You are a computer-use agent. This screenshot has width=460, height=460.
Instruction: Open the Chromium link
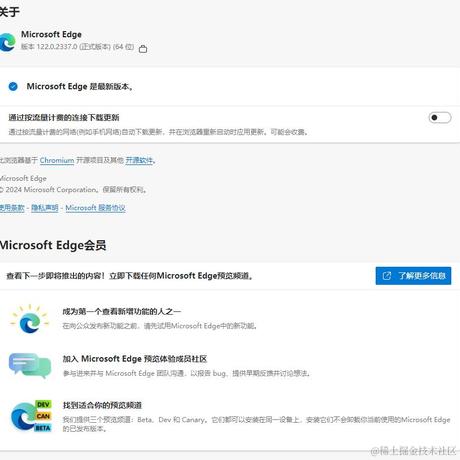tap(57, 160)
